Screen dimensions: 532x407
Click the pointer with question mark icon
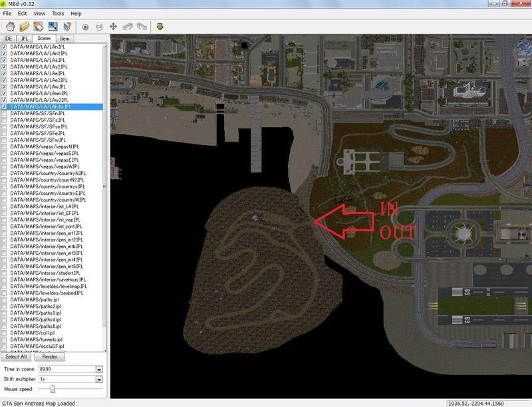[67, 27]
